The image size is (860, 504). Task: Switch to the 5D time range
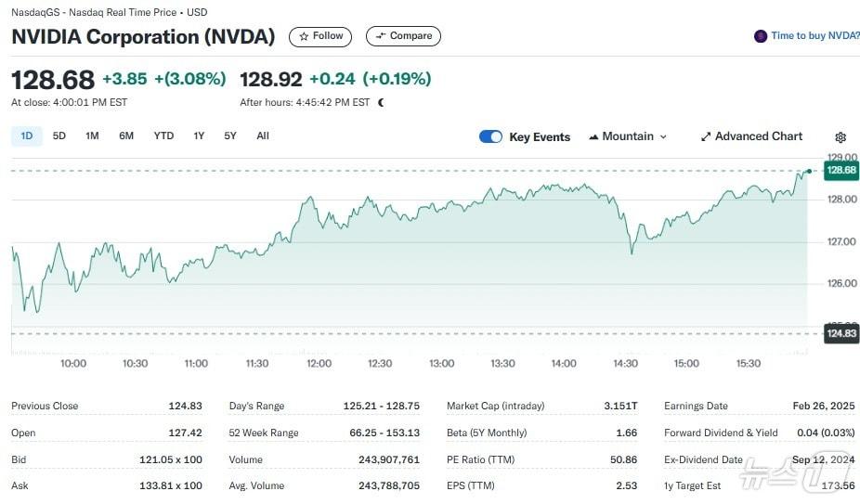pyautogui.click(x=59, y=136)
